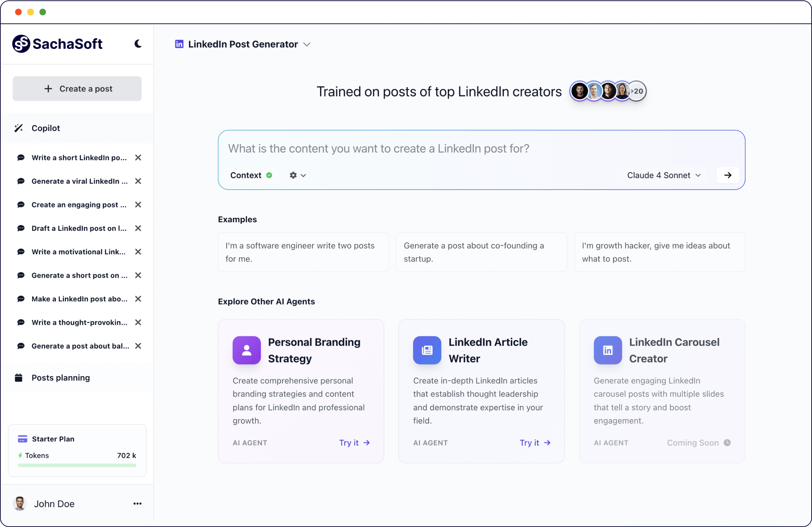Click the send arrow button in the prompt box
This screenshot has height=527, width=812.
tap(727, 175)
